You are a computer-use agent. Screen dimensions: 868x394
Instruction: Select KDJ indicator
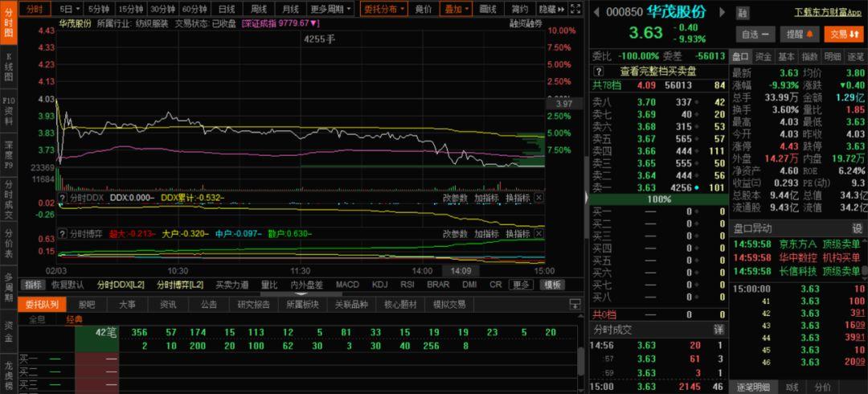pyautogui.click(x=379, y=285)
